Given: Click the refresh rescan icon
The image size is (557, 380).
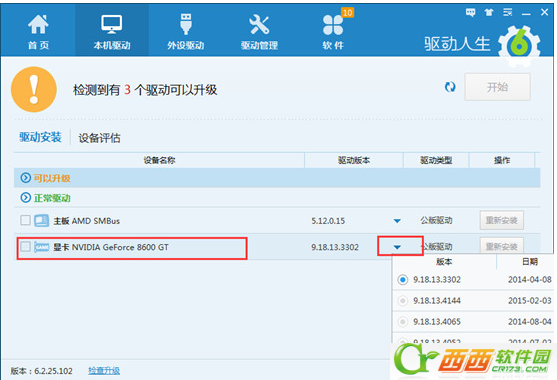Looking at the screenshot, I should coord(450,87).
